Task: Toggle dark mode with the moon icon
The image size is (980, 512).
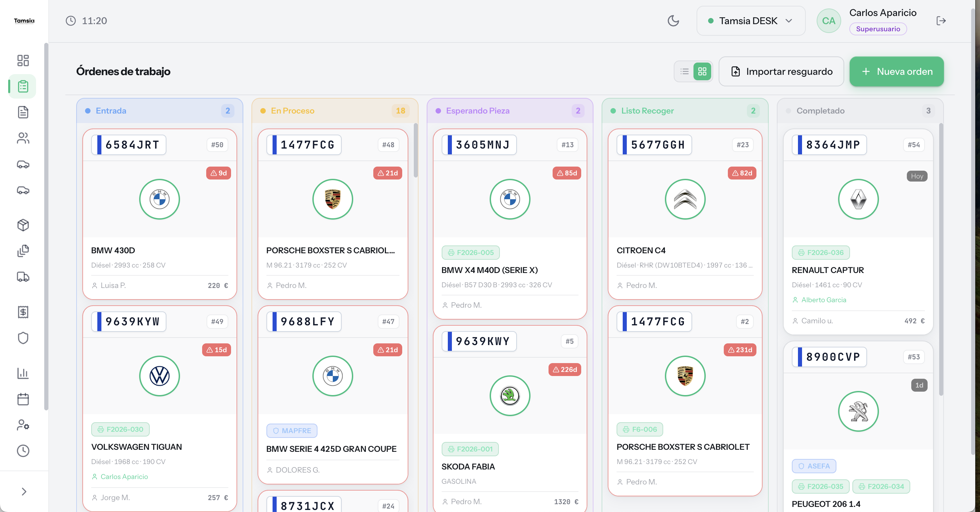Action: [x=673, y=20]
